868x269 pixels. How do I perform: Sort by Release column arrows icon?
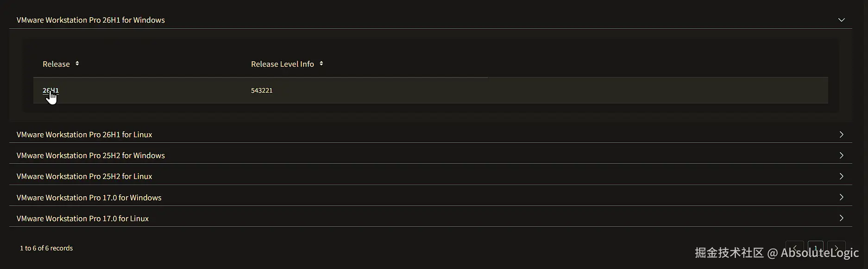tap(77, 64)
